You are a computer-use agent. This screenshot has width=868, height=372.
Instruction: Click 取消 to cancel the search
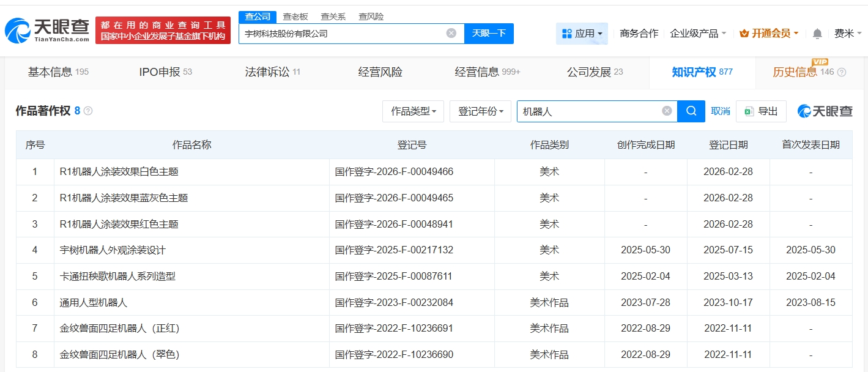(721, 111)
